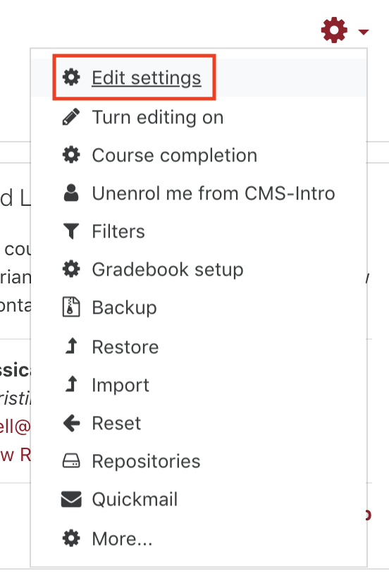Select Turn editing on
This screenshot has height=588, width=389.
158,117
